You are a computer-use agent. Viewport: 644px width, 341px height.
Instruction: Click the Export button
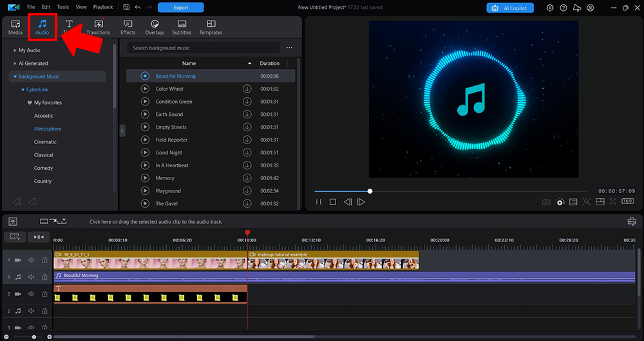(x=180, y=8)
